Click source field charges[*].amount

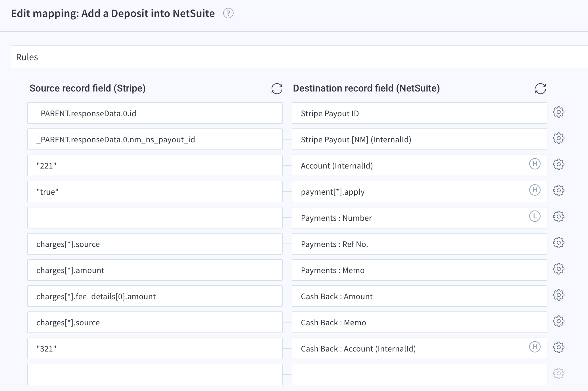155,270
